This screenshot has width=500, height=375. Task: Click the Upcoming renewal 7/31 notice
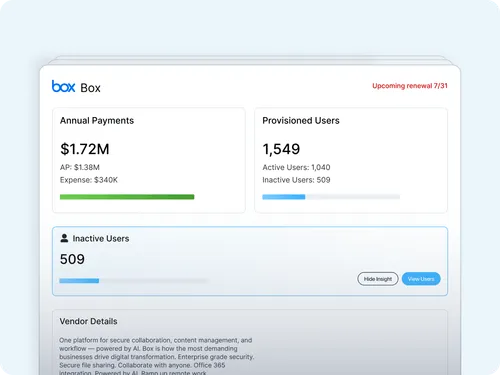coord(410,86)
